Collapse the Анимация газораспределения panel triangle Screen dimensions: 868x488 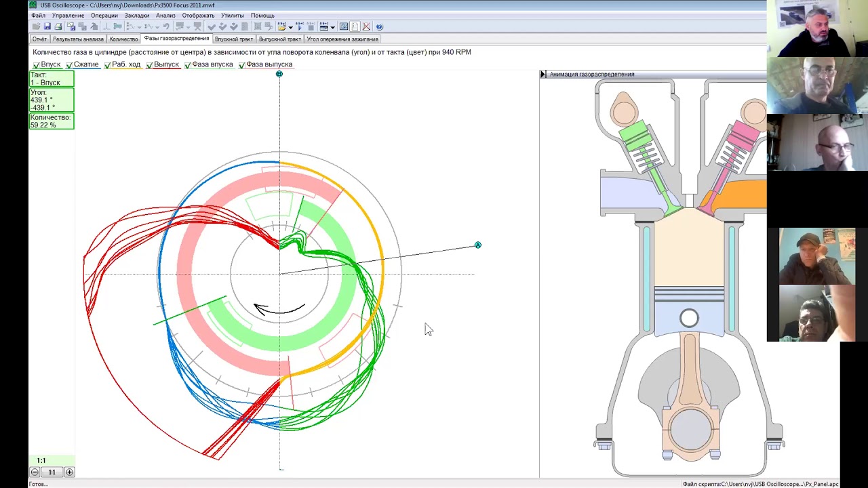coord(542,74)
